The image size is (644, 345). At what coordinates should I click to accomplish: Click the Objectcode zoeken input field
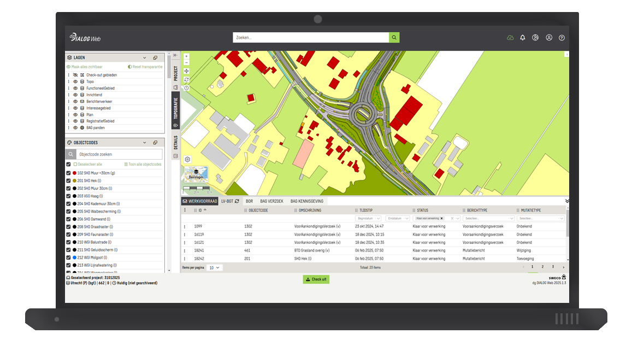tap(119, 155)
